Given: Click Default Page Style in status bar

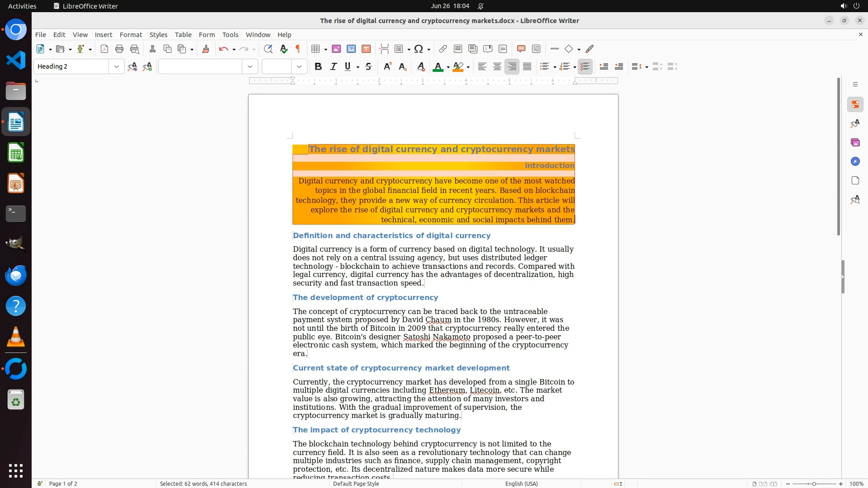Looking at the screenshot, I should click(356, 483).
